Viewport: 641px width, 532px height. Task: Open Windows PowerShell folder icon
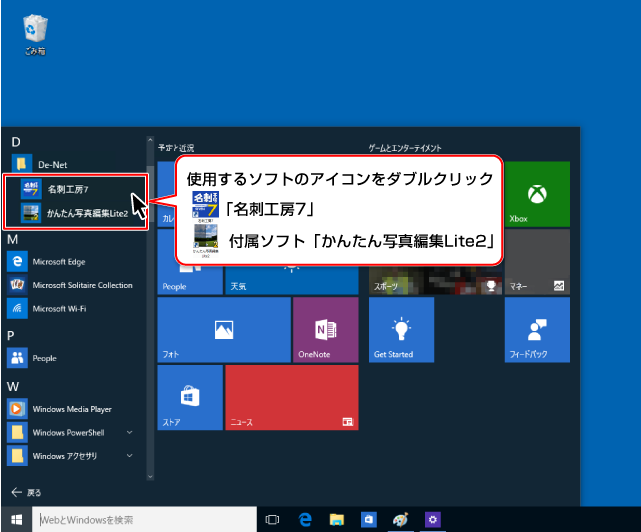(17, 432)
